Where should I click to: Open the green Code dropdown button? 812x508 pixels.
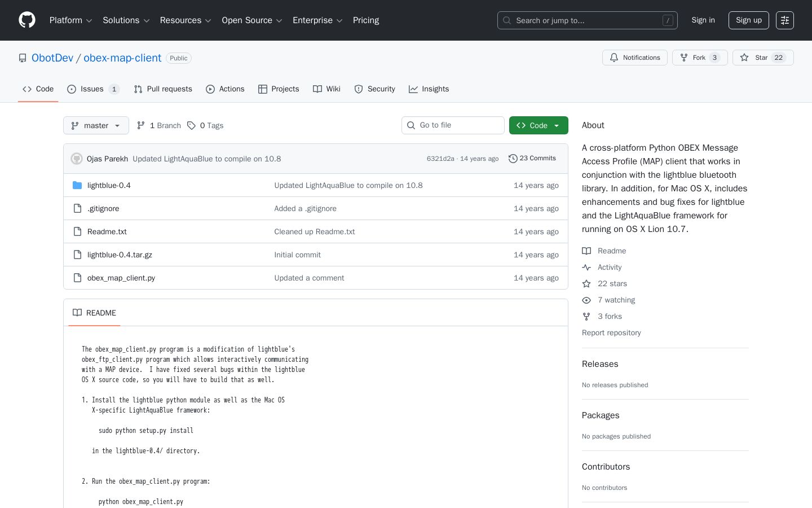(539, 125)
